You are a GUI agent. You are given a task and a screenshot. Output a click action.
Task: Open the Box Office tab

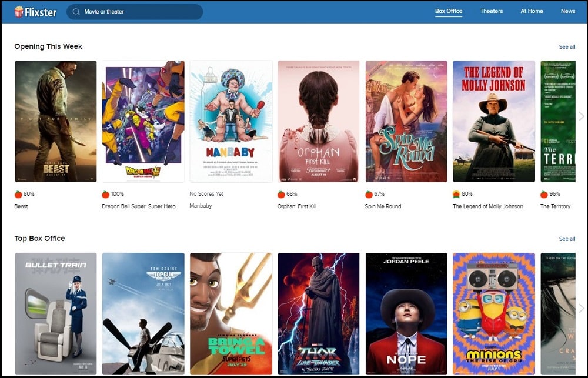click(x=449, y=11)
